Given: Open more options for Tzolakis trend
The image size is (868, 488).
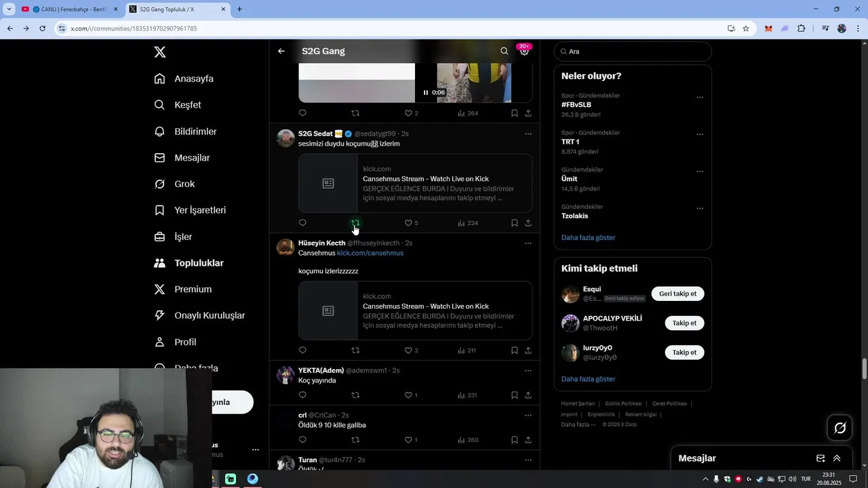Looking at the screenshot, I should pyautogui.click(x=700, y=209).
